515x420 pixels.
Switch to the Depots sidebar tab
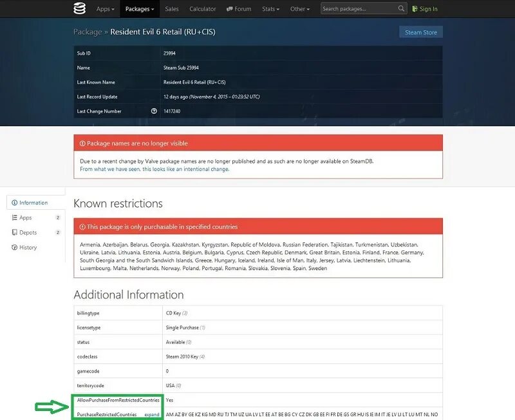27,232
